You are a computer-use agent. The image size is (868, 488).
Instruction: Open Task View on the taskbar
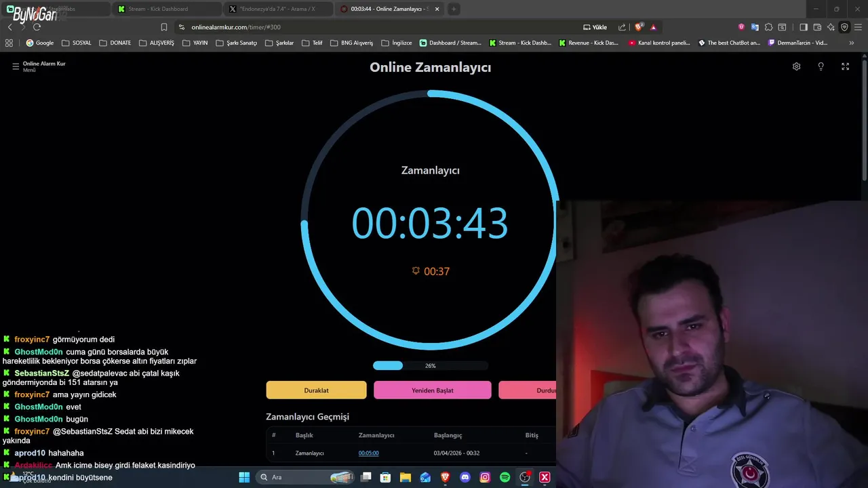pos(366,477)
